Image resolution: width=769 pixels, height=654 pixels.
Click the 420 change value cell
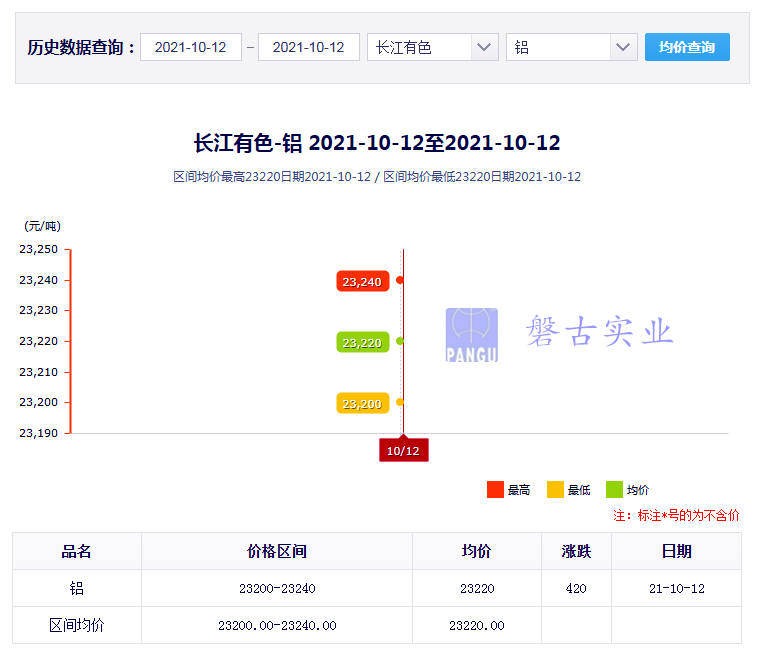(576, 588)
